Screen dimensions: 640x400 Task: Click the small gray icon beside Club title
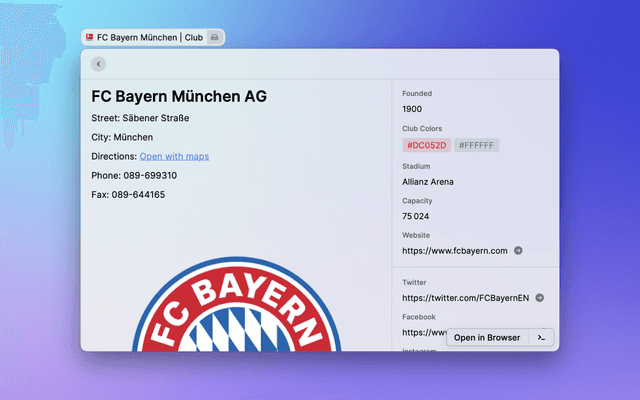coord(215,37)
